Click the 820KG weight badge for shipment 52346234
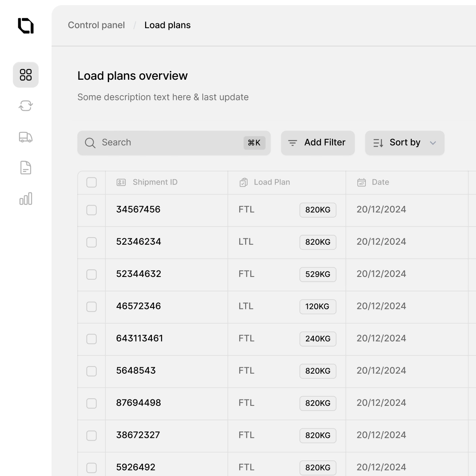The height and width of the screenshot is (476, 476). [318, 242]
